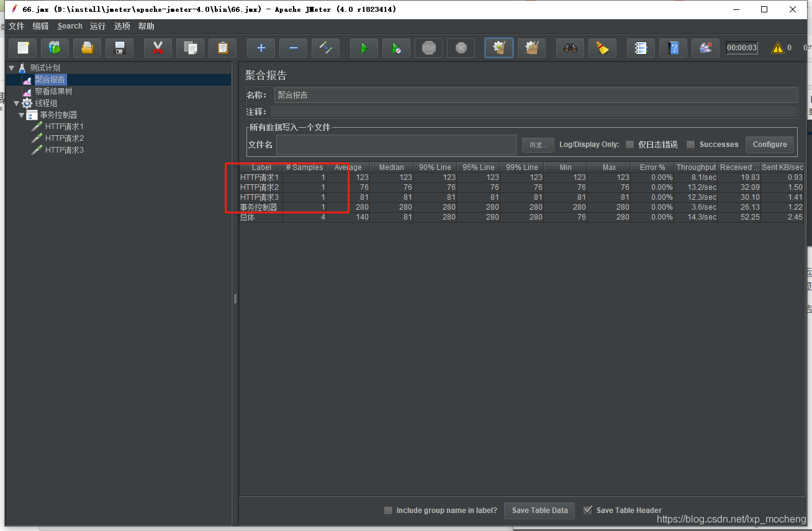Open the 帮助 menu

(147, 26)
